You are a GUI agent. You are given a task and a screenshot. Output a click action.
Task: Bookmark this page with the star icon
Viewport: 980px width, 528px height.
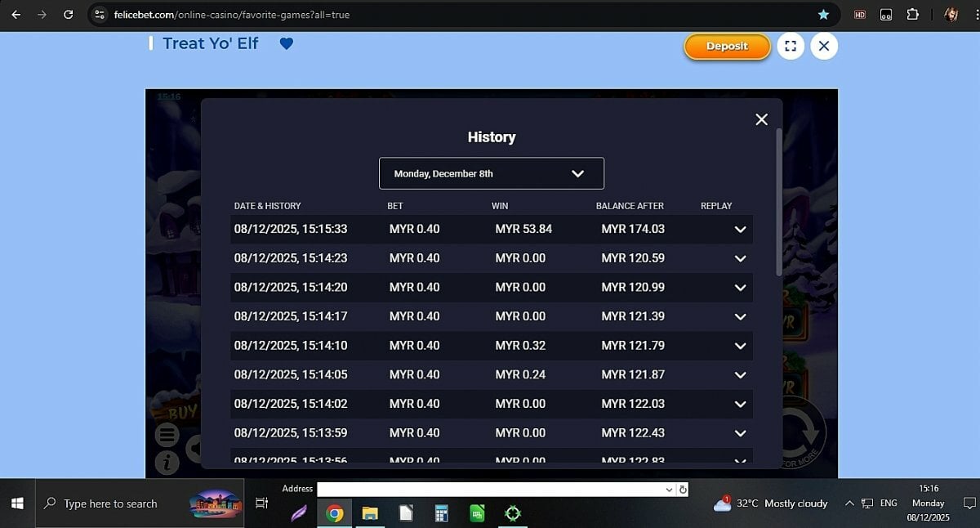point(823,15)
